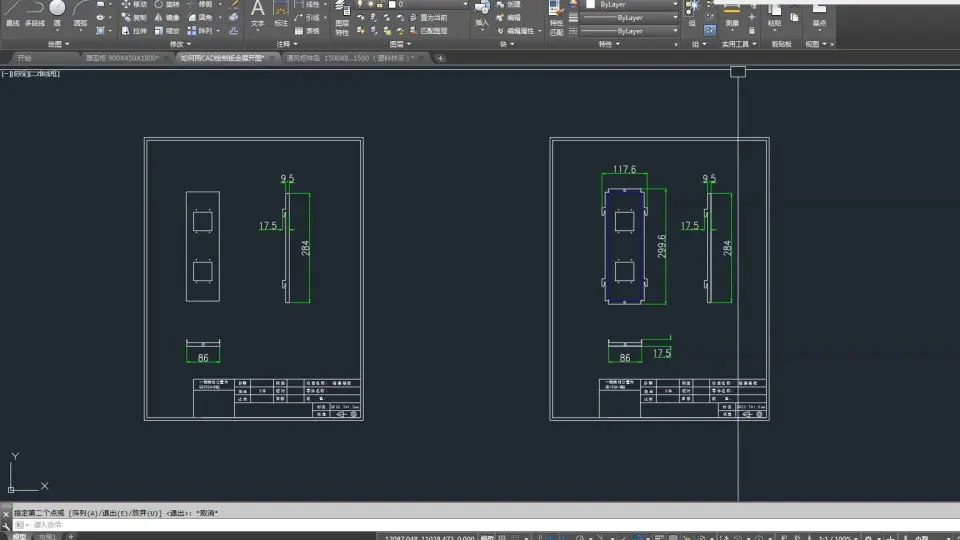Toggle the Model (模型) space status button

coord(487,537)
